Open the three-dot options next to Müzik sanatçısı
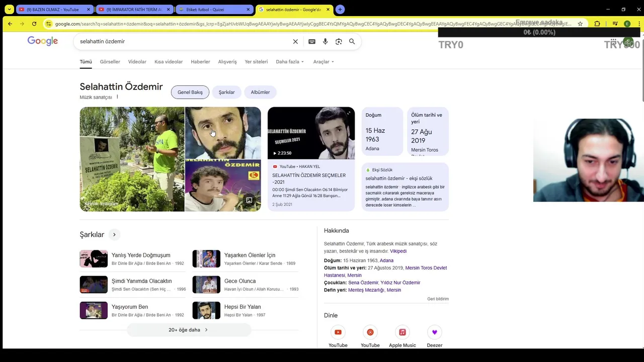This screenshot has height=362, width=644. pyautogui.click(x=117, y=97)
